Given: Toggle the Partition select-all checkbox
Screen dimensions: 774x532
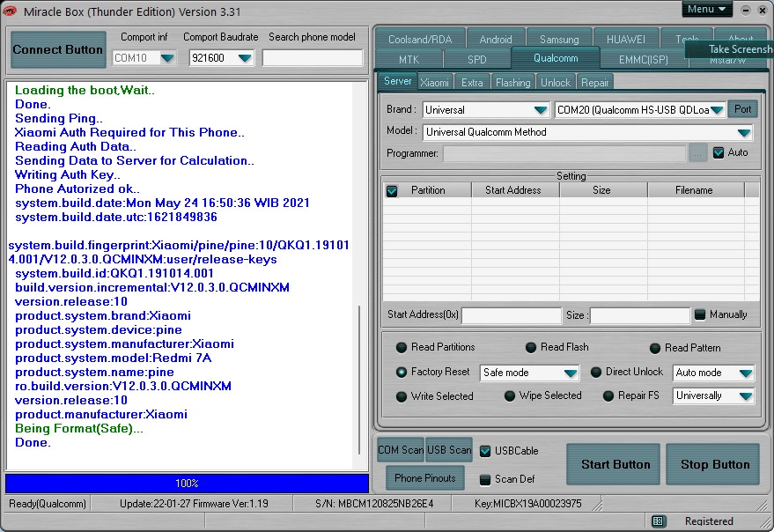Looking at the screenshot, I should pos(392,190).
